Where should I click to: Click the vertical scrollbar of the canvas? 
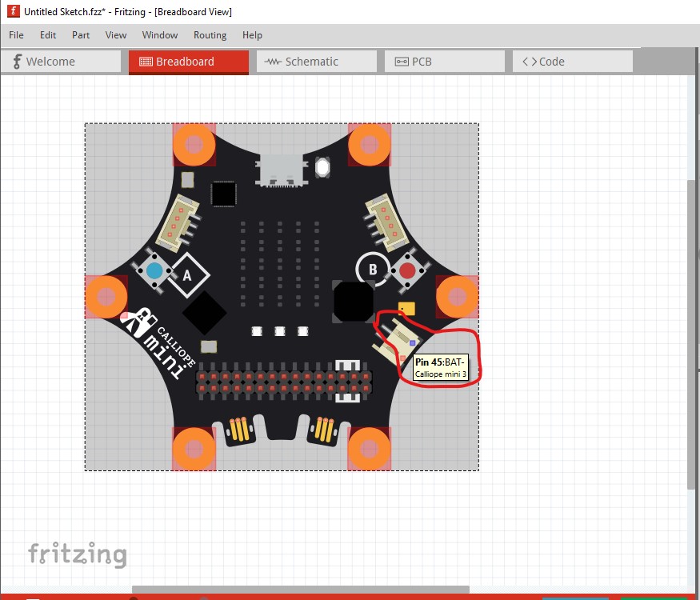click(x=691, y=334)
